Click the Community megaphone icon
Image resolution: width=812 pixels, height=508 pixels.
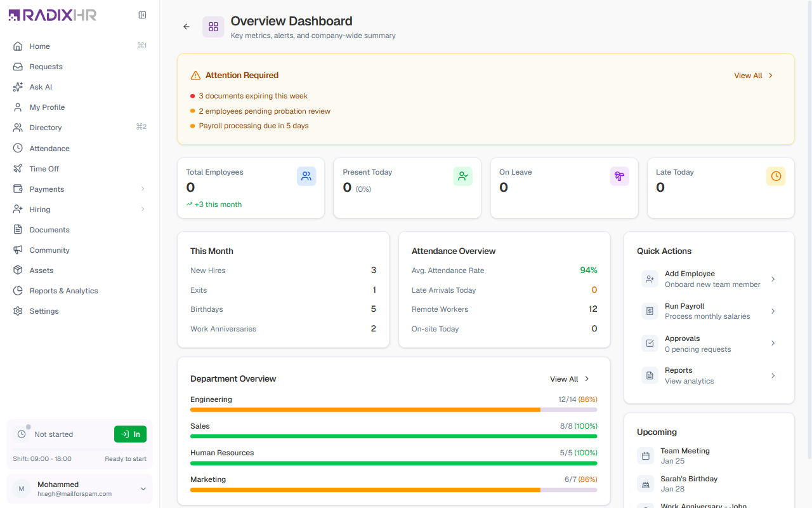click(x=18, y=250)
